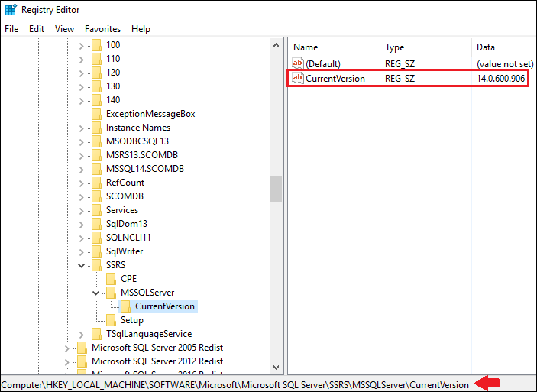Image resolution: width=537 pixels, height=392 pixels.
Task: Expand Microsoft SQL Server 2005 Redist key
Action: (x=66, y=348)
